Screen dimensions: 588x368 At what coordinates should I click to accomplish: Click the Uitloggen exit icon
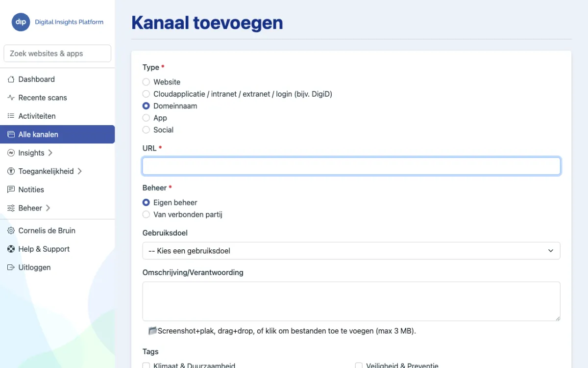[11, 267]
